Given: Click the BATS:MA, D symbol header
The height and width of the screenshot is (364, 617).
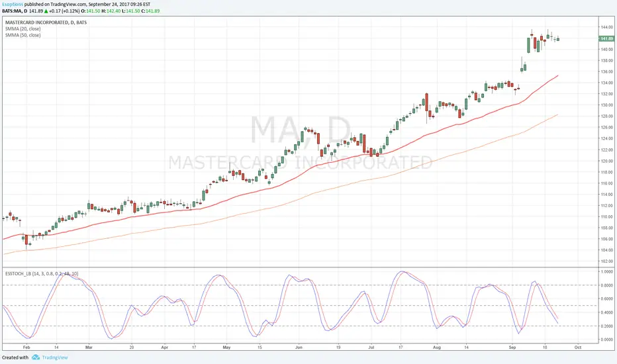Looking at the screenshot, I should point(15,11).
